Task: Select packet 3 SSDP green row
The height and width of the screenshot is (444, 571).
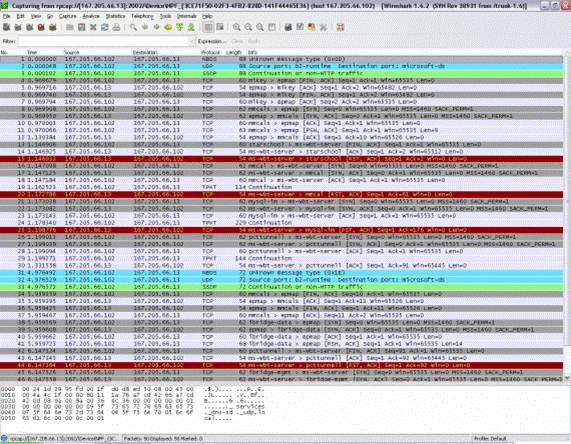Action: coord(281,73)
